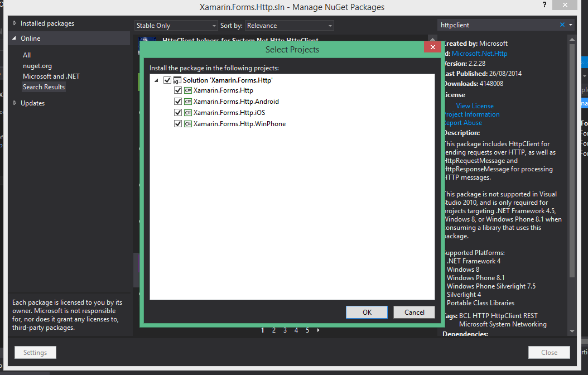
Task: Click the help question mark icon
Action: 544,5
